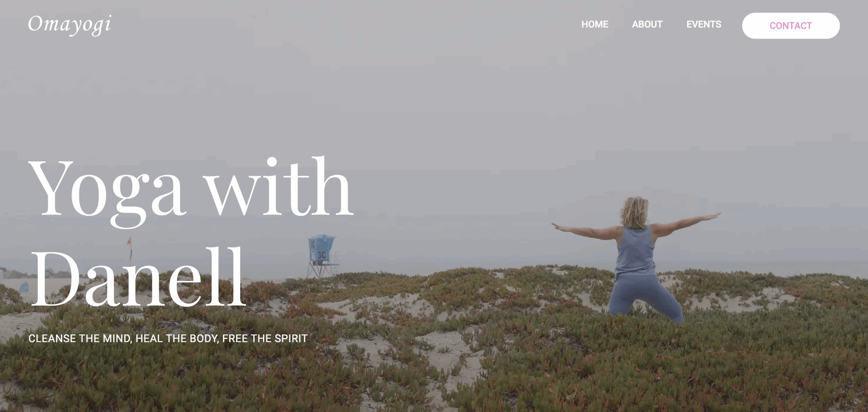Go to the ABOUT page

tap(647, 24)
